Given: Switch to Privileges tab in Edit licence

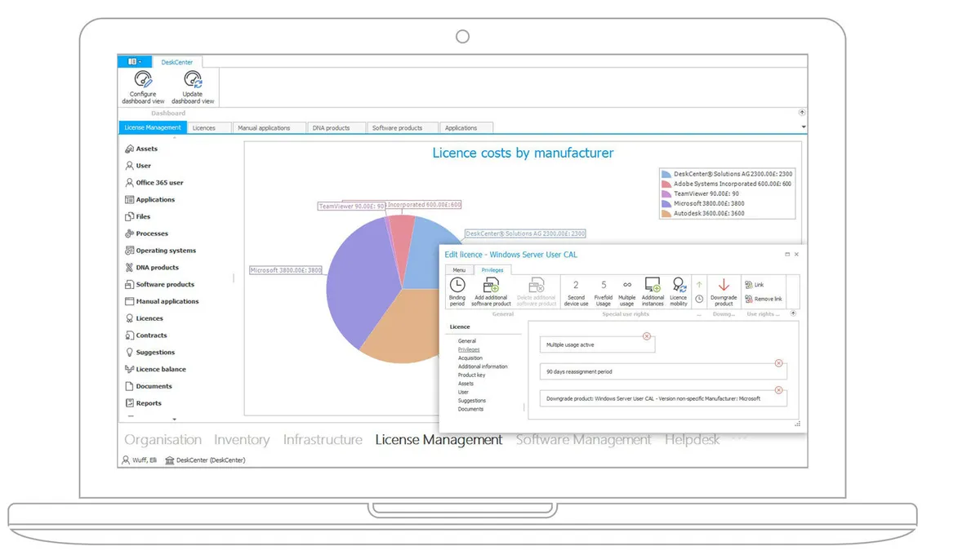Looking at the screenshot, I should (492, 270).
